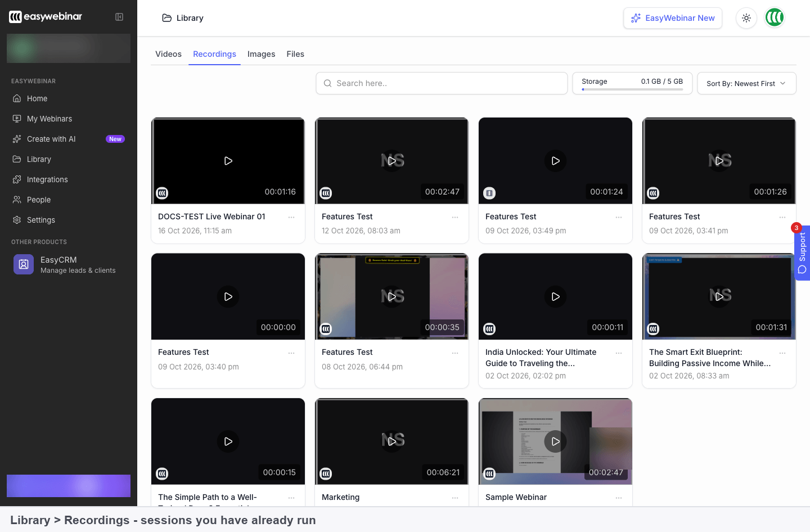
Task: Open options for Features Test 09 Oct 03:41 pm
Action: click(x=782, y=217)
